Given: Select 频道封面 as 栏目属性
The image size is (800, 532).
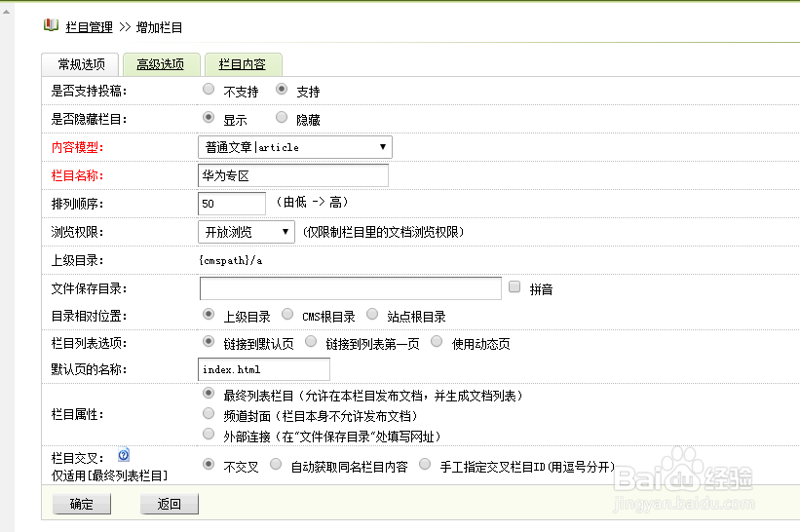Looking at the screenshot, I should 209,413.
